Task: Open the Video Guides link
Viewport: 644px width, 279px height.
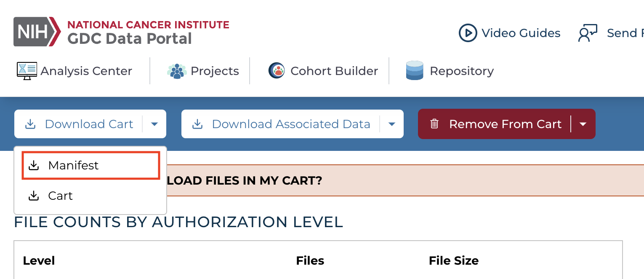Action: [x=521, y=33]
